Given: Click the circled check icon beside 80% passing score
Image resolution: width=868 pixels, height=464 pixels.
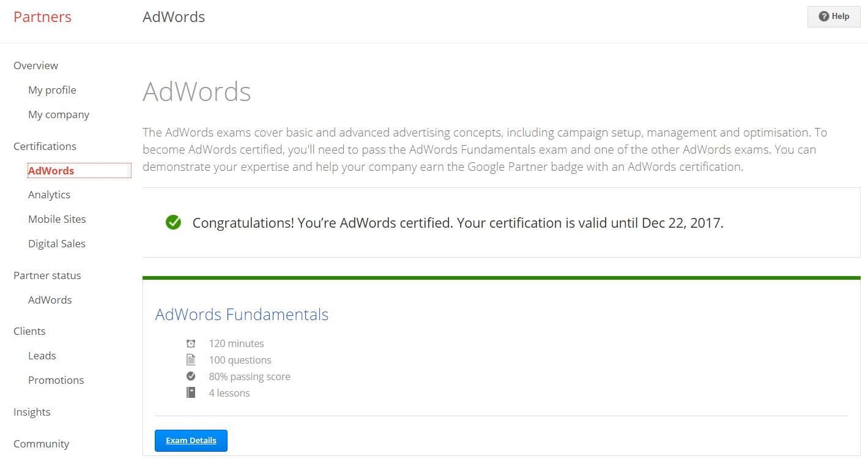Looking at the screenshot, I should click(x=191, y=376).
